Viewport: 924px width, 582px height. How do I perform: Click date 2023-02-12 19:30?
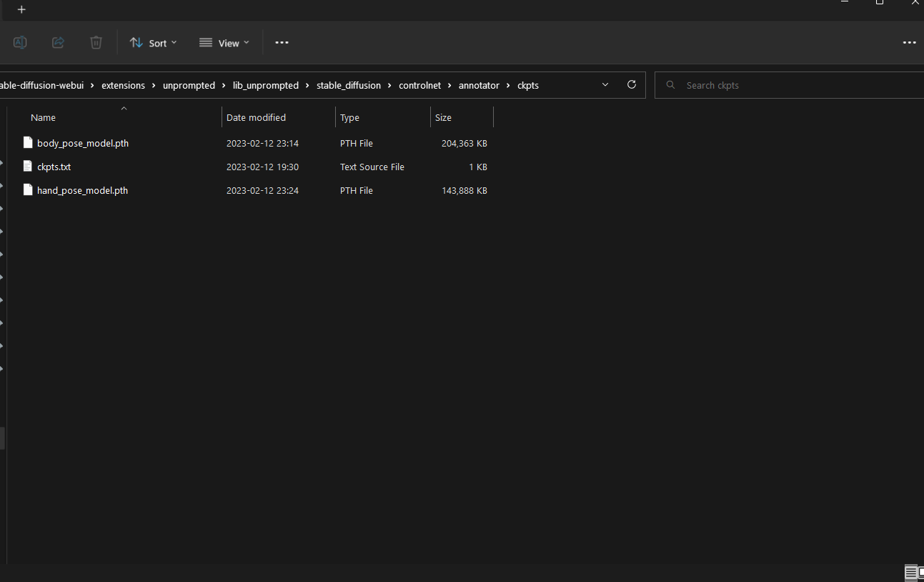click(262, 167)
